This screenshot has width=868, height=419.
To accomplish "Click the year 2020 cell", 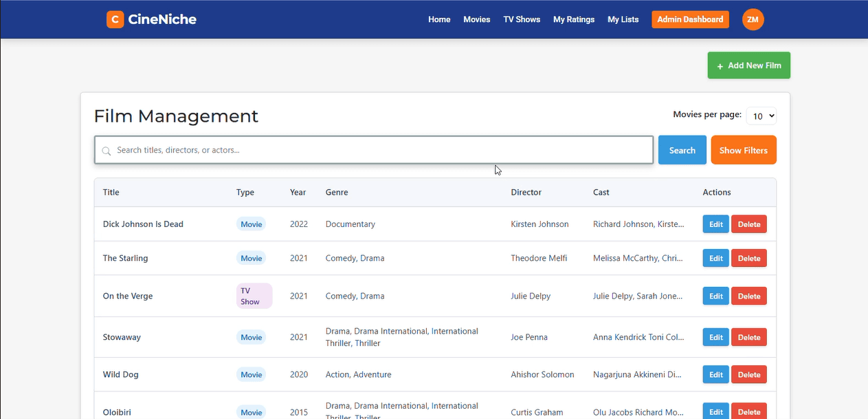I will tap(299, 375).
